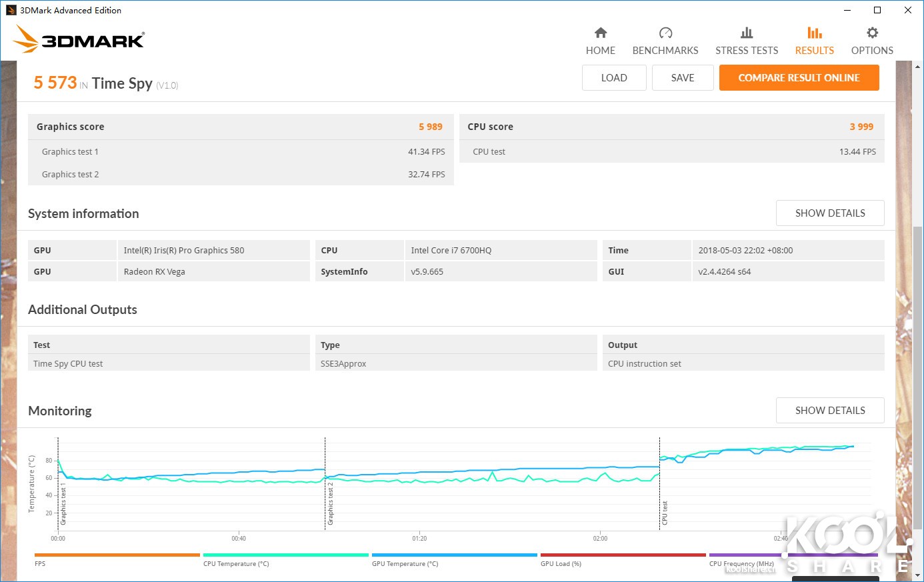Image resolution: width=924 pixels, height=582 pixels.
Task: Click the 41.34 FPS value
Action: coord(427,152)
